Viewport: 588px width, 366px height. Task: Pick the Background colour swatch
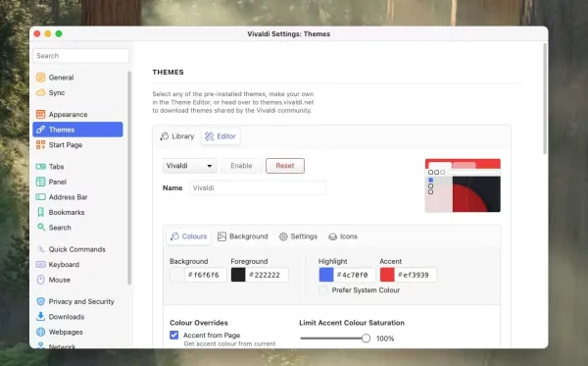coord(177,275)
